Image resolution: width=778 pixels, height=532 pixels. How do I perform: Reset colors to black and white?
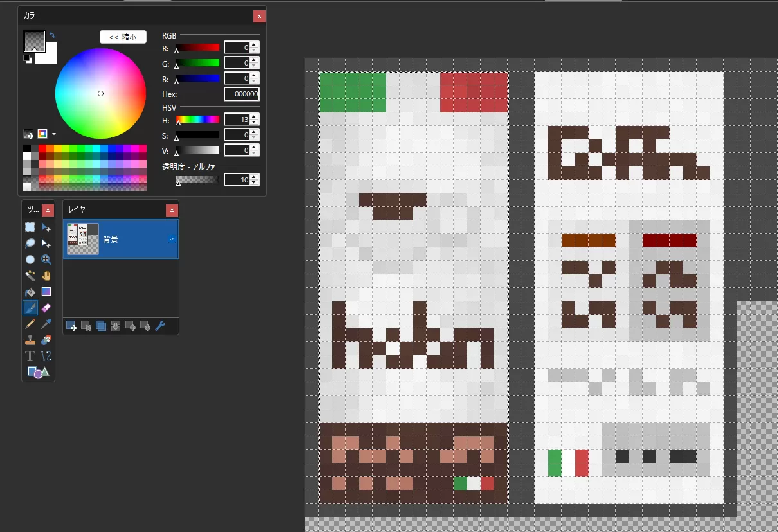point(27,59)
